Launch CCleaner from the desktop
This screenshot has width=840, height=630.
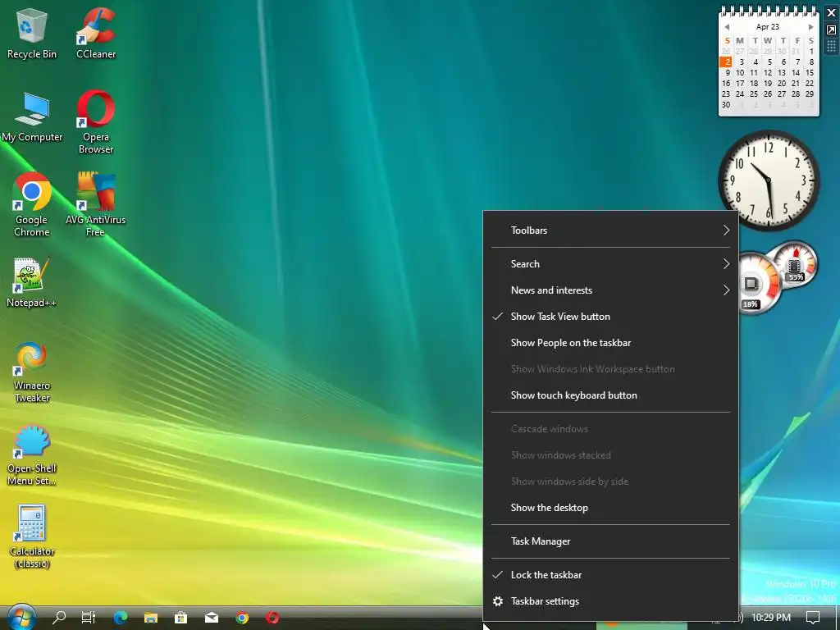click(96, 33)
